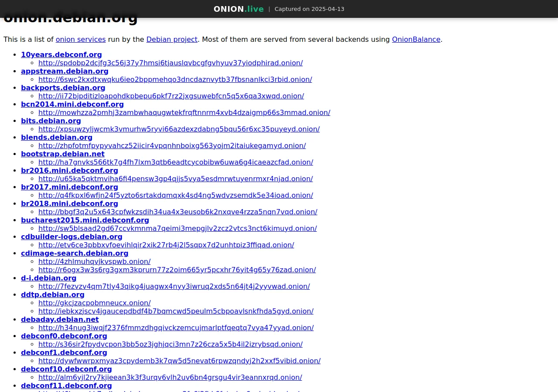Click the onion services link
The height and width of the screenshot is (392, 558).
pos(81,39)
